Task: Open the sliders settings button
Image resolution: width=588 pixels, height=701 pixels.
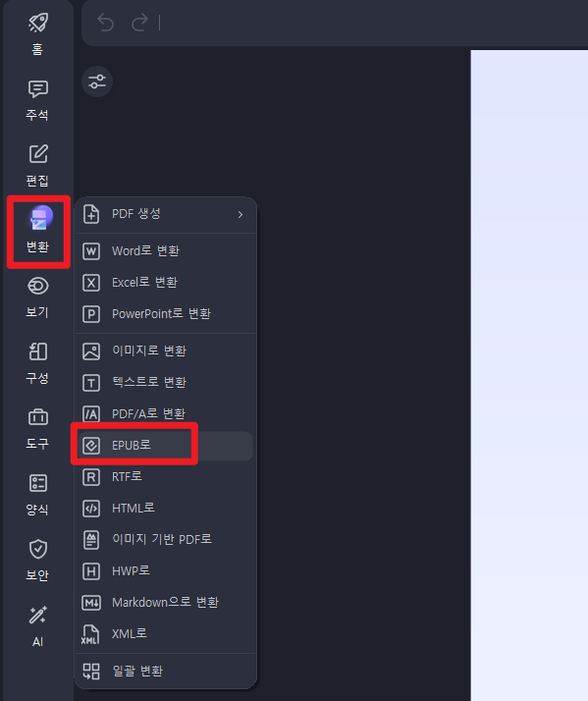Action: click(x=97, y=81)
